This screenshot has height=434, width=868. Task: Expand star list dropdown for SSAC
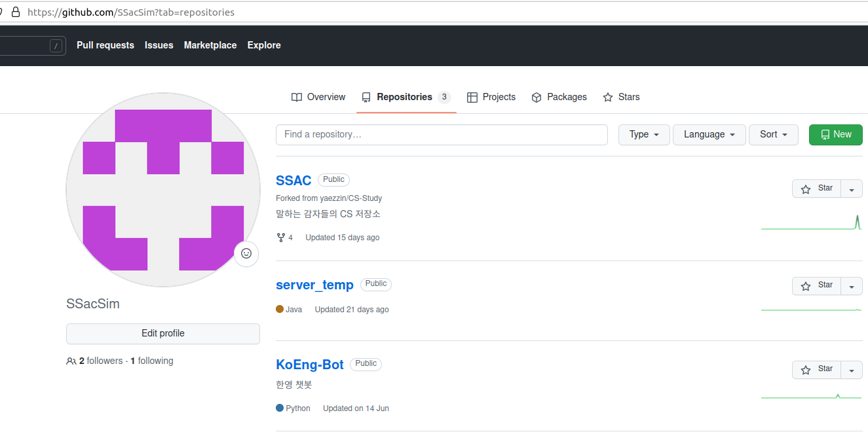(852, 189)
